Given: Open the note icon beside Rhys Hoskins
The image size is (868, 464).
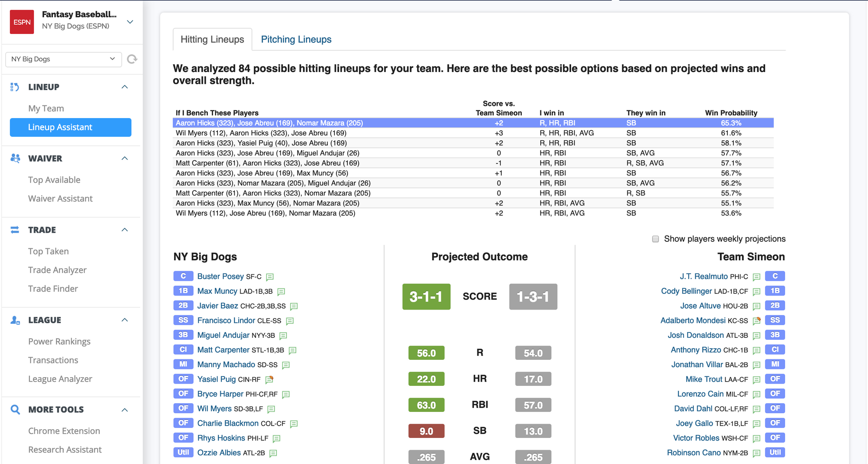Looking at the screenshot, I should coord(276,438).
